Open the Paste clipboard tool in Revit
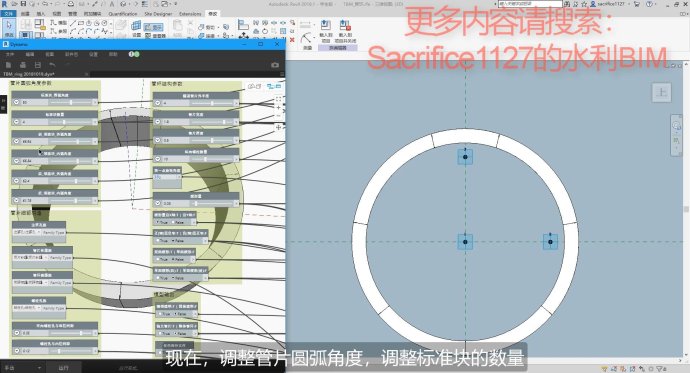The width and height of the screenshot is (690, 373). (x=178, y=27)
